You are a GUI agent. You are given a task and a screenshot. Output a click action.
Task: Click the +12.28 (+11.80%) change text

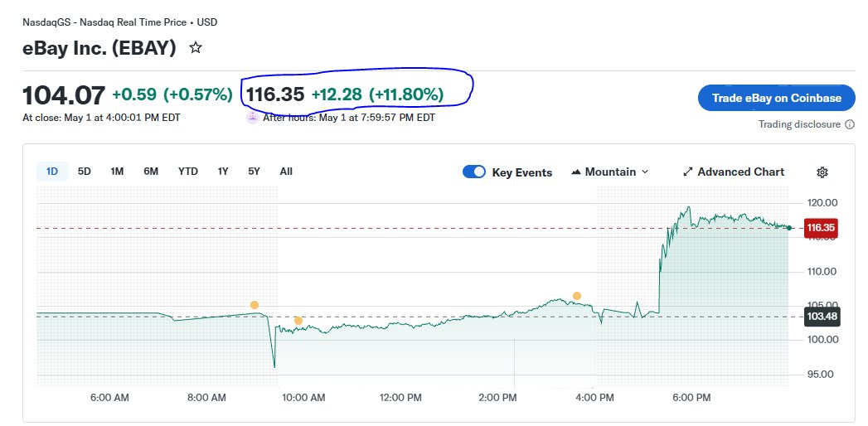click(377, 95)
